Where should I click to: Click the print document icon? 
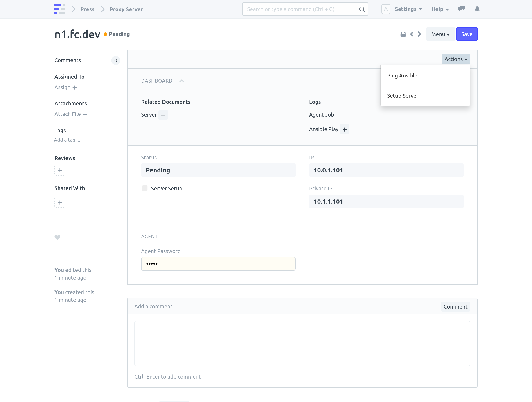coord(403,34)
